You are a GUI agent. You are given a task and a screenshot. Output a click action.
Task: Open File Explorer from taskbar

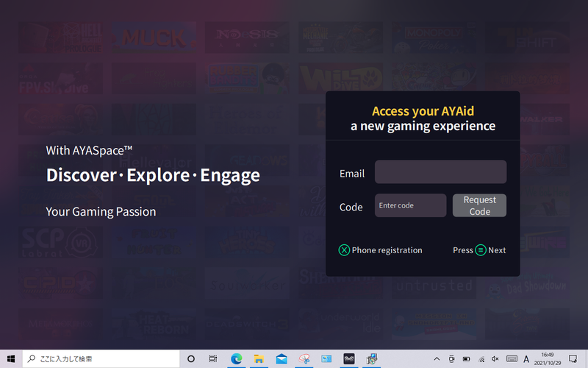[x=259, y=359]
